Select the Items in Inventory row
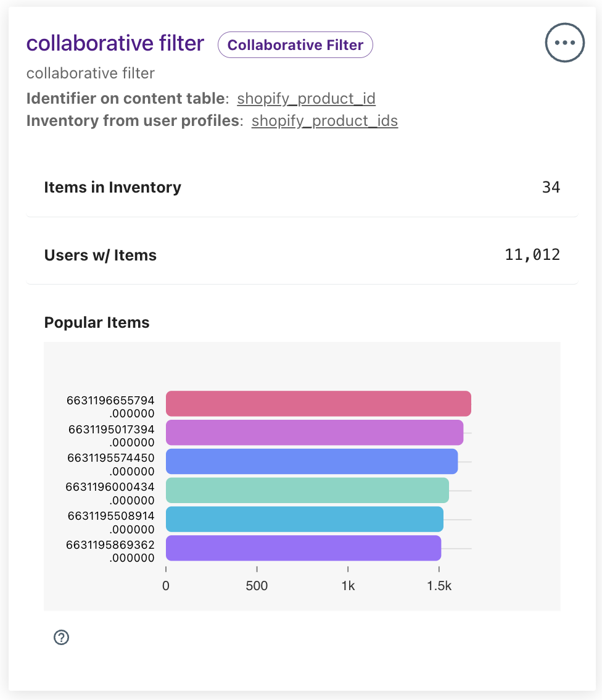The width and height of the screenshot is (602, 700). click(302, 188)
